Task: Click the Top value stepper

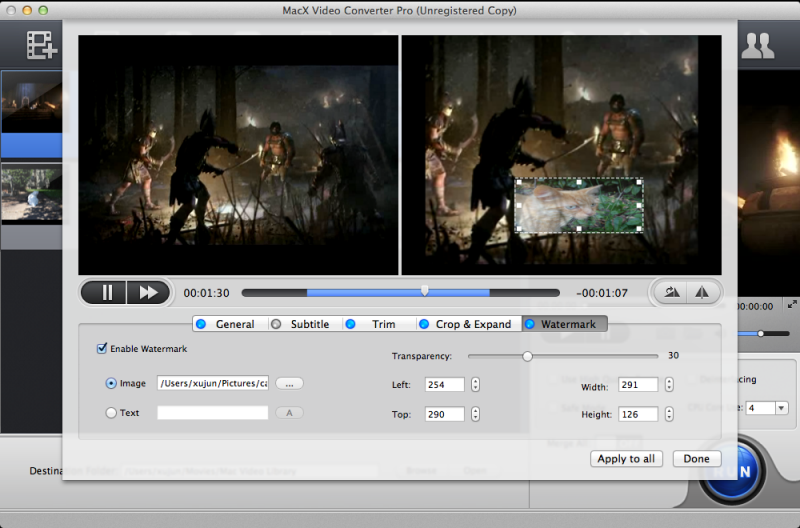Action: (x=476, y=414)
